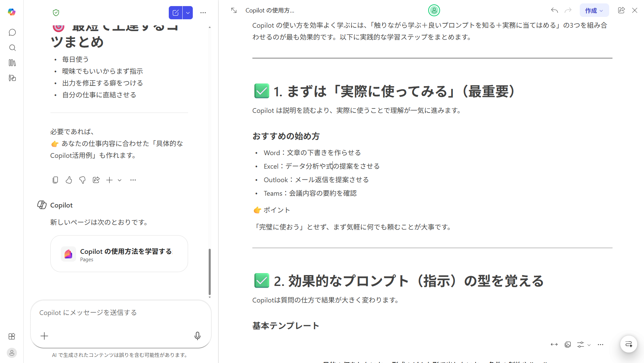Like the response with thumbs up
Image resolution: width=644 pixels, height=363 pixels.
[x=69, y=180]
